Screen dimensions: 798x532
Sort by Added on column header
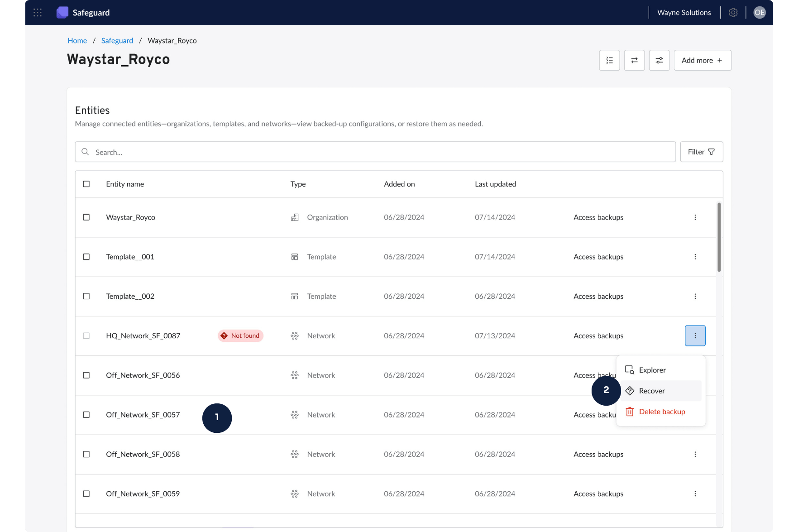point(399,184)
